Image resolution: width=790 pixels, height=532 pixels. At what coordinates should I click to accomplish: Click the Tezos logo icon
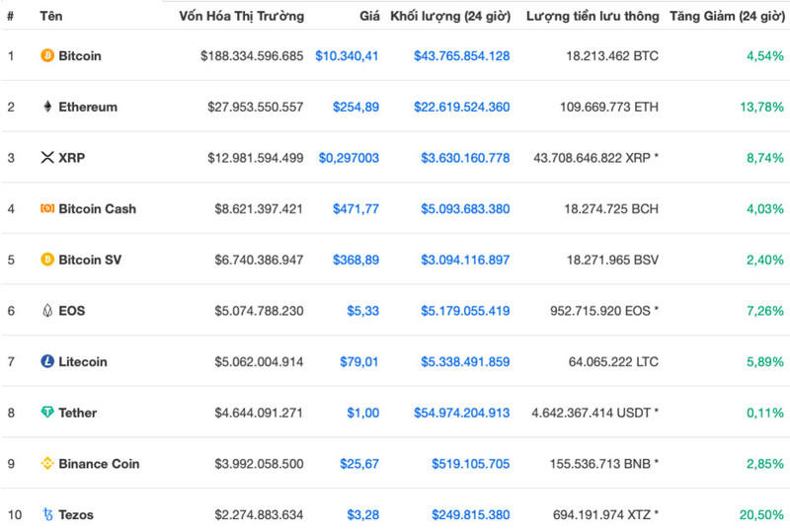[47, 514]
